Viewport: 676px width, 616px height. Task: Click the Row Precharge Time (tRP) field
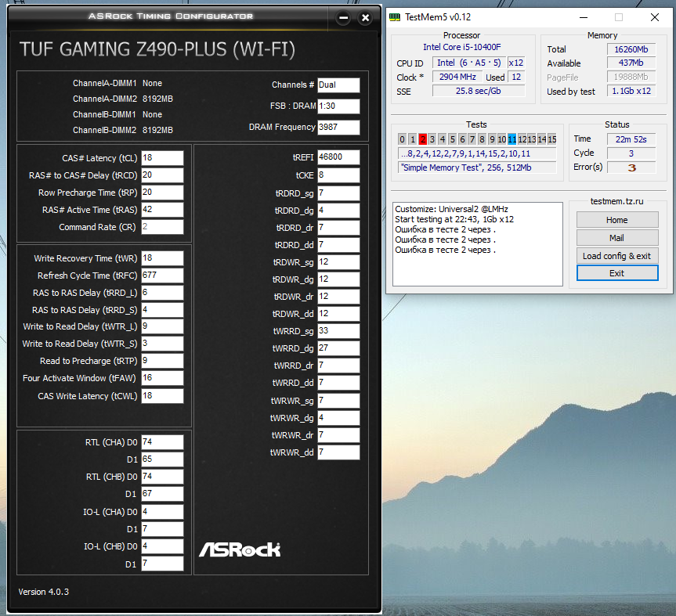click(x=162, y=192)
